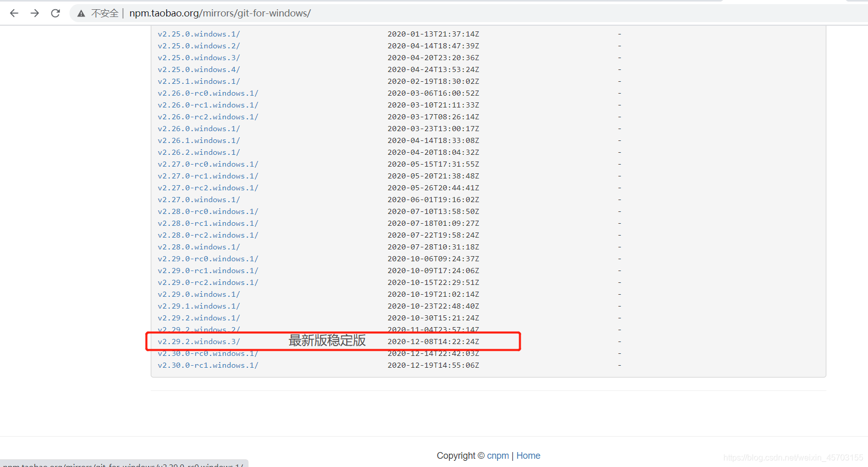Open v2.25.1.windows.1/ folder
The image size is (868, 467).
(x=199, y=81)
